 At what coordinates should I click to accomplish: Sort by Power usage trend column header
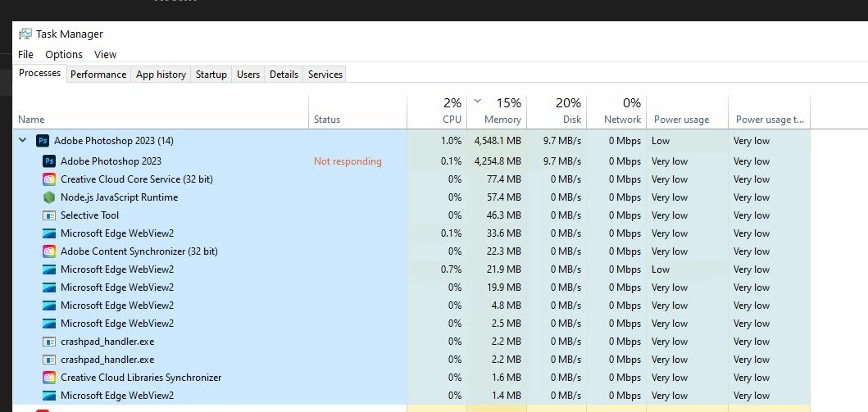769,112
